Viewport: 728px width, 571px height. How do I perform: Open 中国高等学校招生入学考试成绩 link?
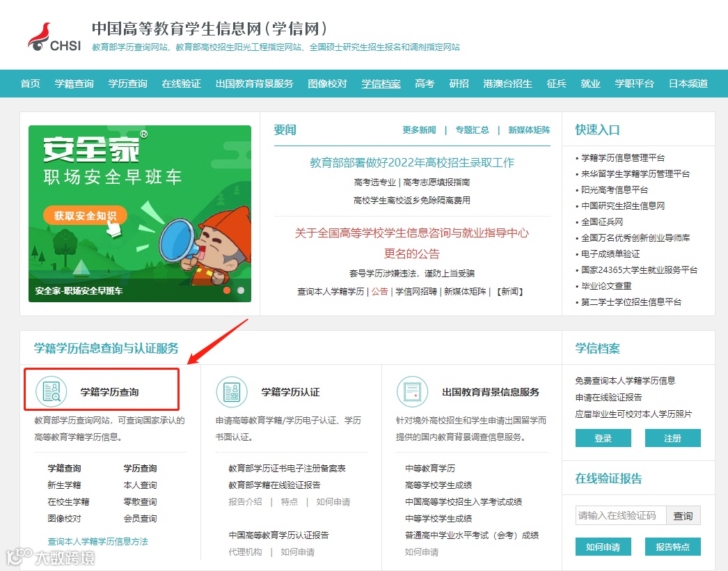[464, 502]
